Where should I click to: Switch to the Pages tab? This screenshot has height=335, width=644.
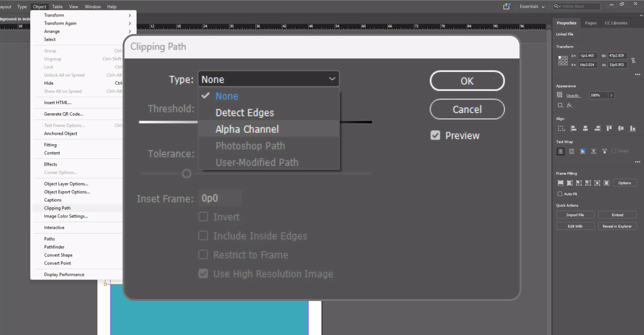coord(590,23)
